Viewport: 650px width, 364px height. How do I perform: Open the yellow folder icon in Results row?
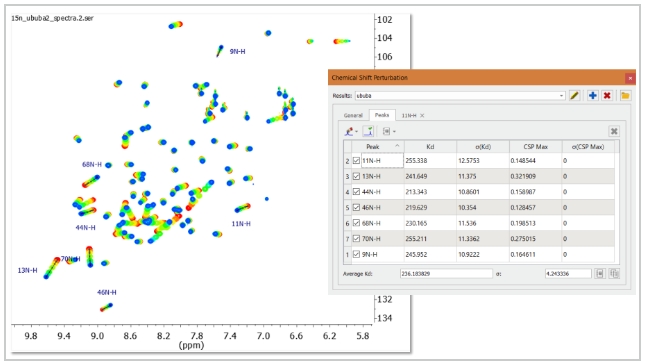click(626, 96)
